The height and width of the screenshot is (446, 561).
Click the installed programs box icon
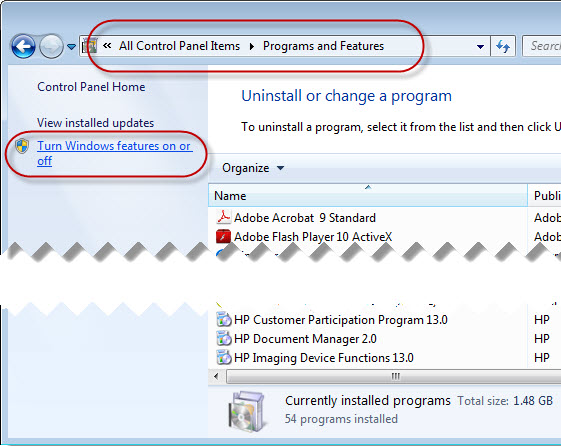247,412
